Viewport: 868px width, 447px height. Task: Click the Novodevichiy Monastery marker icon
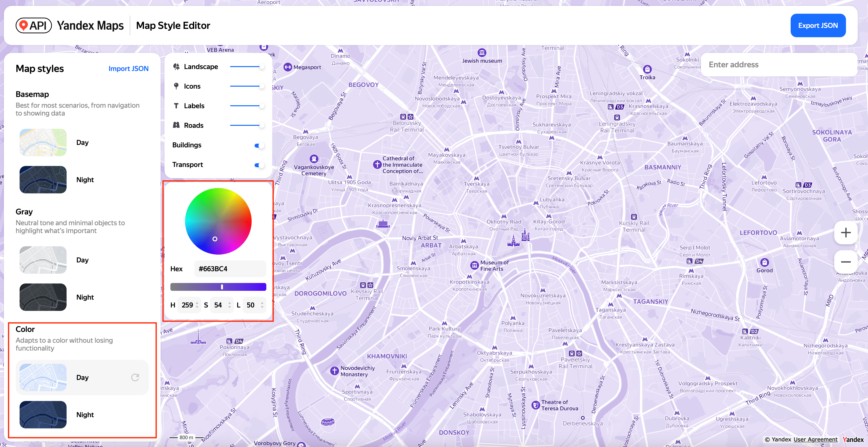334,371
